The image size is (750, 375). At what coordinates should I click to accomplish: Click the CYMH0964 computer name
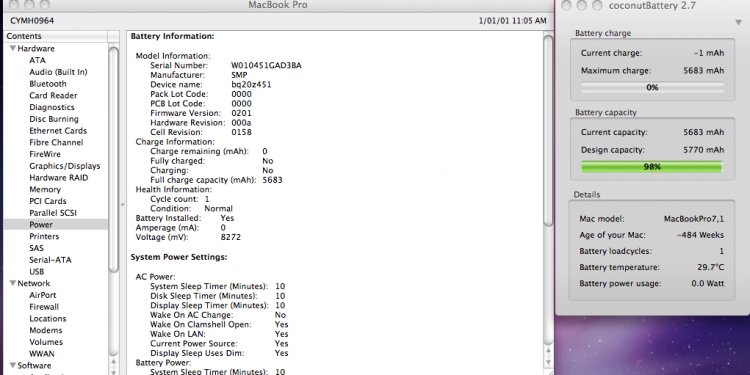click(32, 21)
